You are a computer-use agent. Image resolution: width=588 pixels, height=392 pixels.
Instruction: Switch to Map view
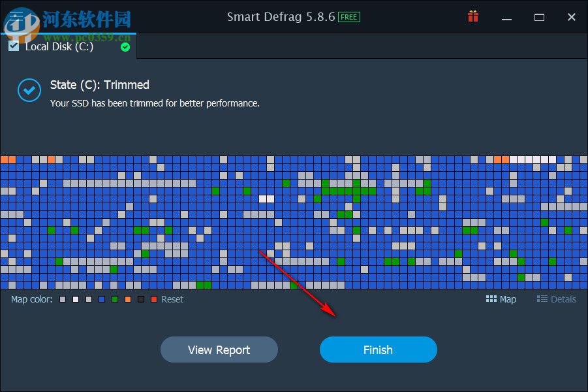coord(501,299)
